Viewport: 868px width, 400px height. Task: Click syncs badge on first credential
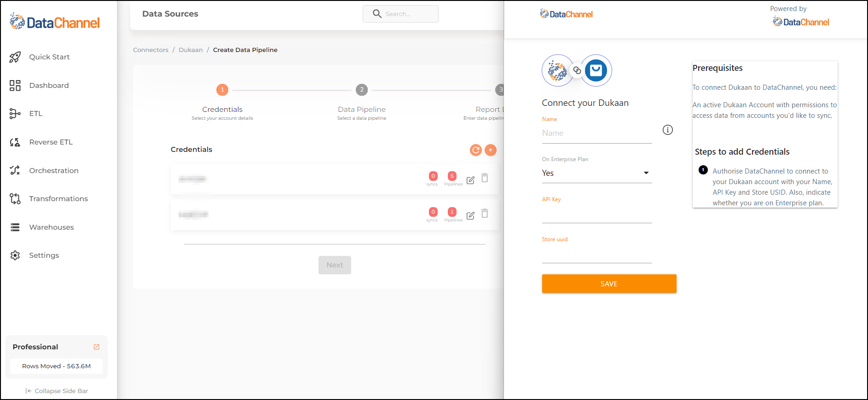pos(433,176)
